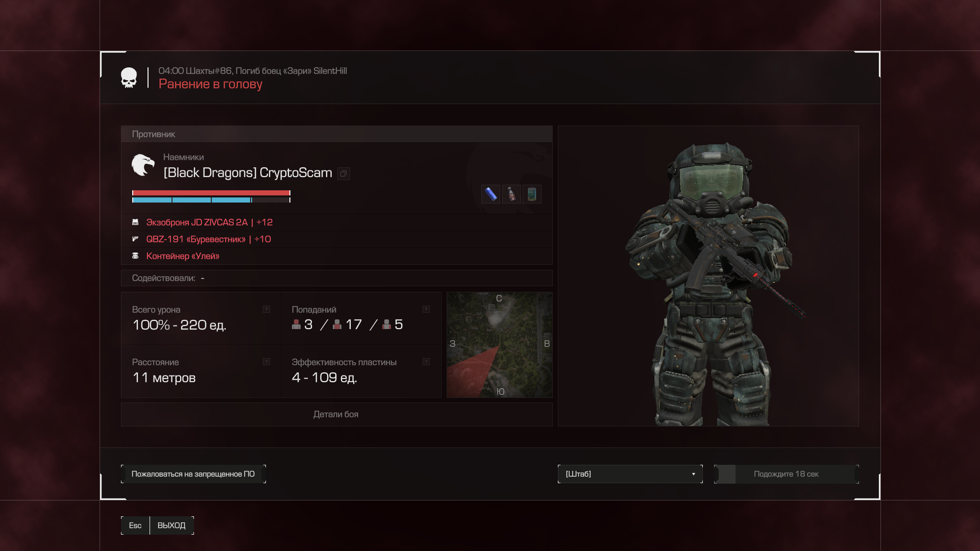Viewport: 980px width, 551px height.
Task: Open the help tooltip icon for Расстояние
Action: pyautogui.click(x=266, y=362)
